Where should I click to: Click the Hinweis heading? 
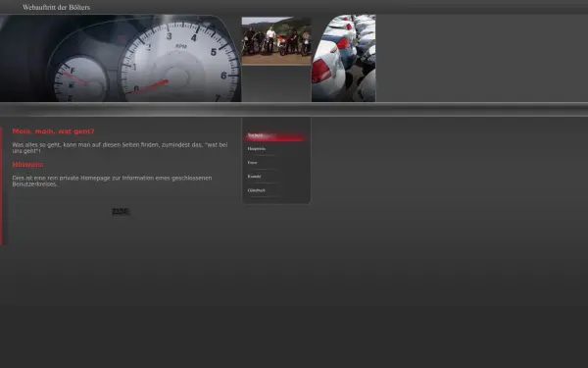[27, 165]
